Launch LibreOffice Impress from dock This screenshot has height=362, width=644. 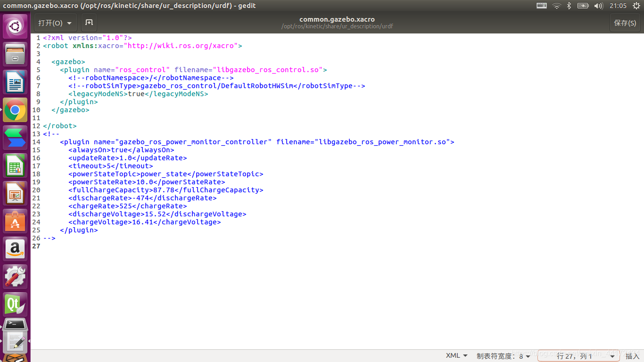(16, 193)
